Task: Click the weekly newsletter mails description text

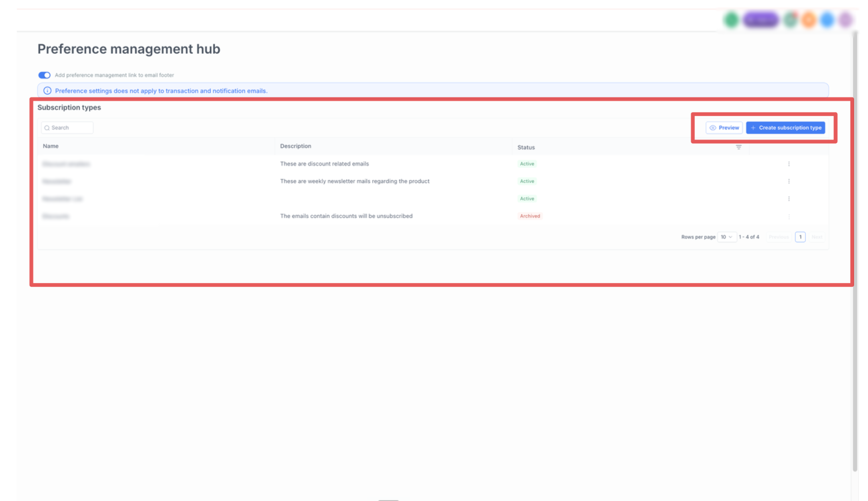Action: [x=355, y=181]
